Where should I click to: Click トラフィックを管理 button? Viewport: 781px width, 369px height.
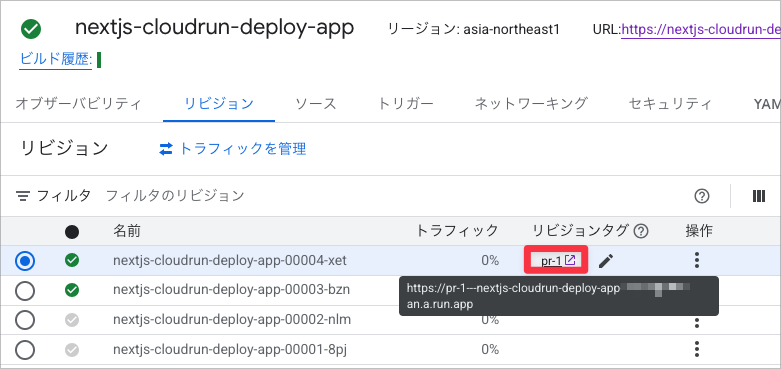233,149
